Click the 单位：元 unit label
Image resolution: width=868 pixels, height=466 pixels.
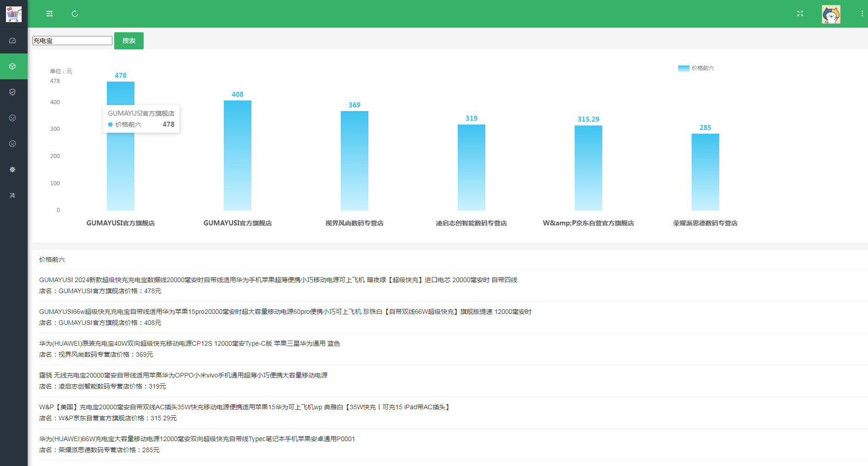[61, 71]
